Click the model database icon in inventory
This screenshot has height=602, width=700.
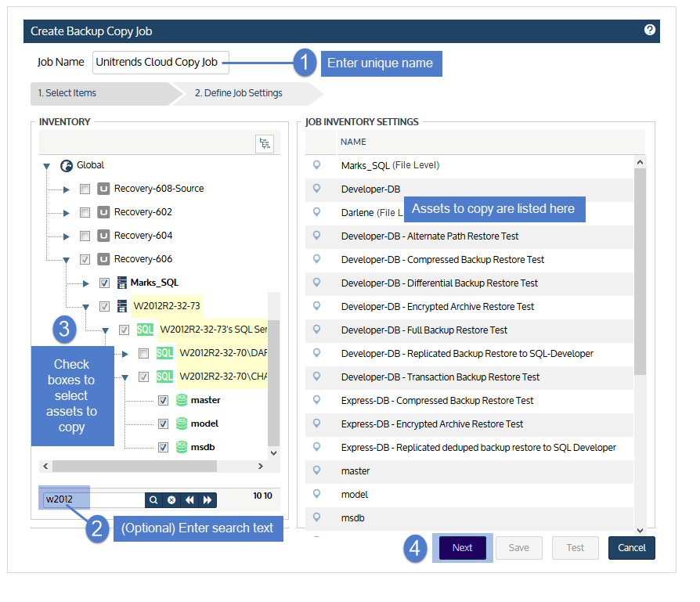coord(181,424)
